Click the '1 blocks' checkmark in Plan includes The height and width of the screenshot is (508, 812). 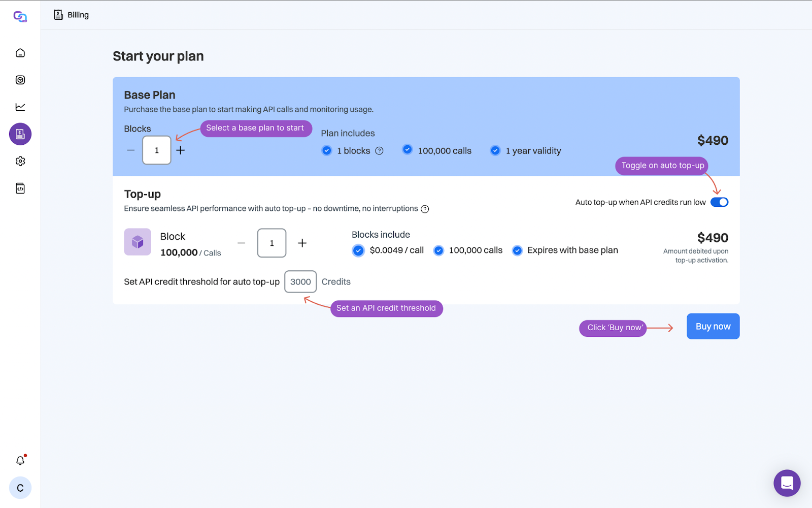pos(327,150)
